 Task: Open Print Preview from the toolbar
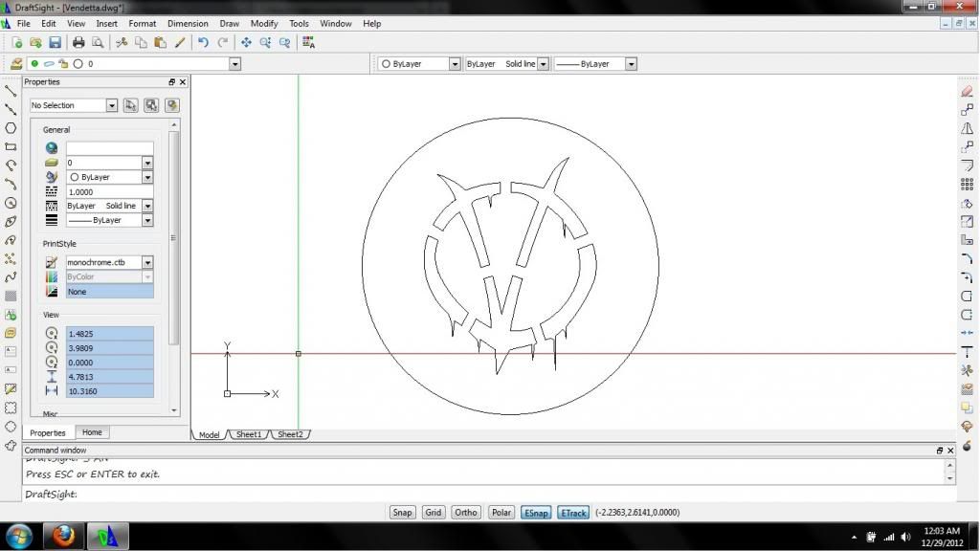tap(98, 42)
